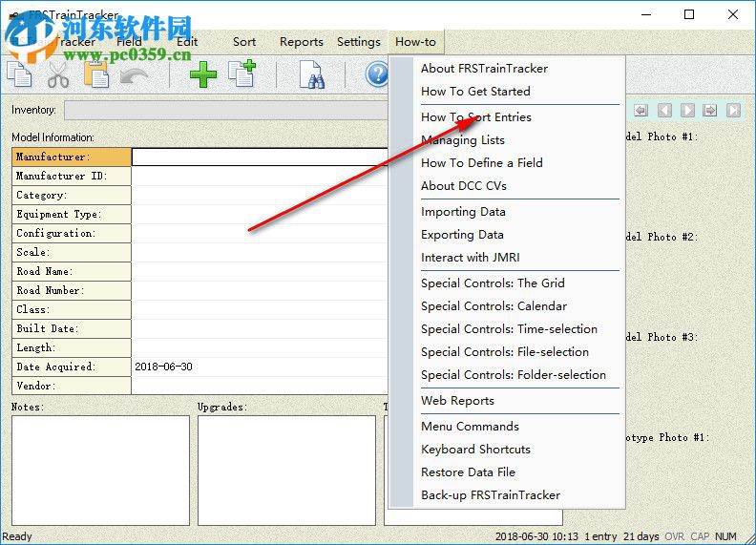This screenshot has width=756, height=545.
Task: Choose Special Controls: Time-selection
Action: tap(509, 329)
